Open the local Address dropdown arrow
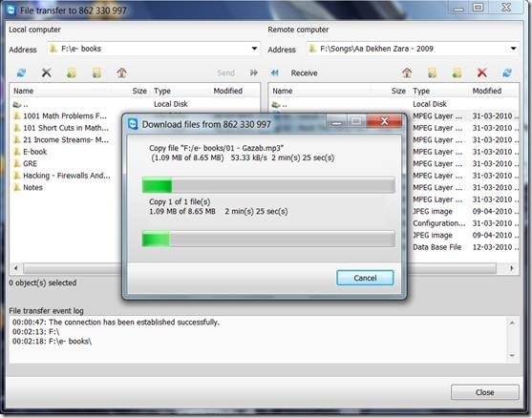532x418 pixels. coord(254,49)
